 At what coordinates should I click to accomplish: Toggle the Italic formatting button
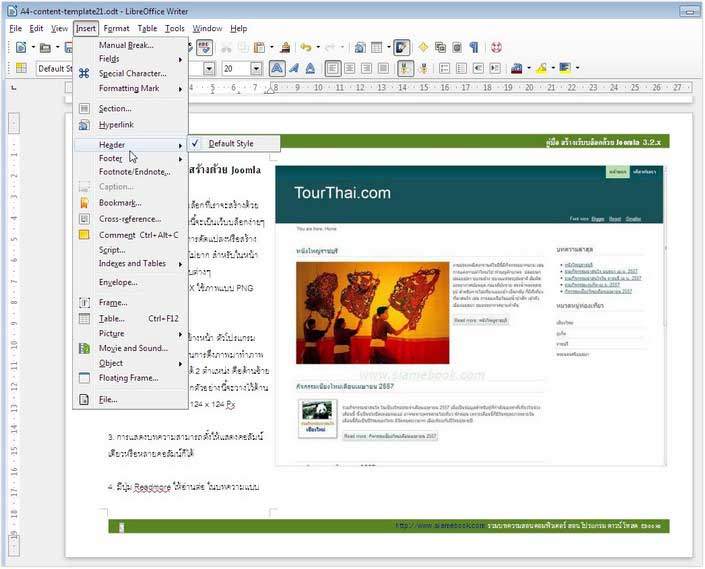click(294, 68)
